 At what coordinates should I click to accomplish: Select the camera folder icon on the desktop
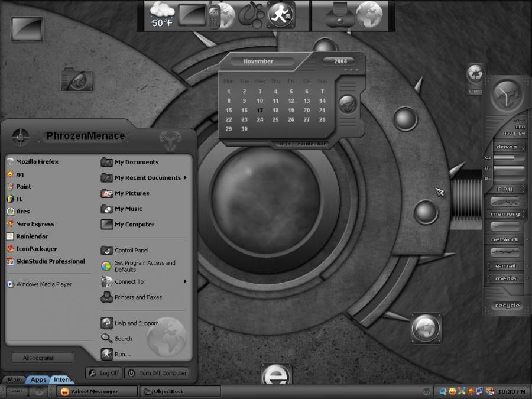pos(77,79)
